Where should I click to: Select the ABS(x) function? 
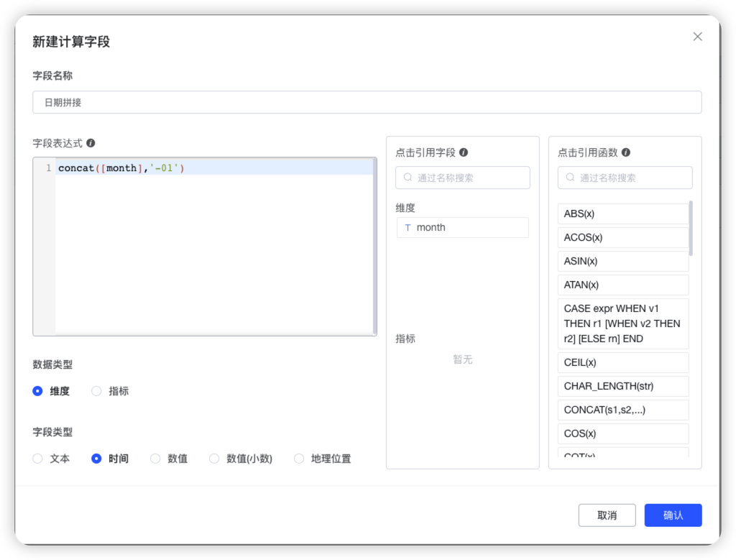pyautogui.click(x=623, y=214)
